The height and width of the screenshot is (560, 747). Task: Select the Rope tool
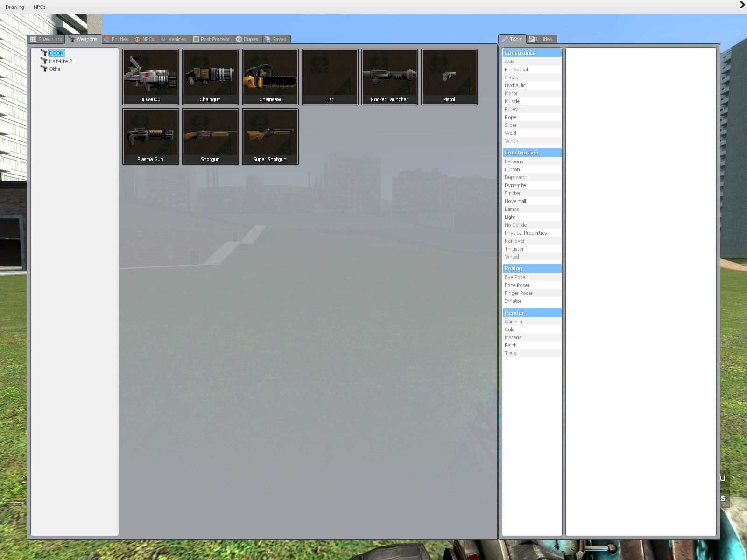pyautogui.click(x=532, y=117)
